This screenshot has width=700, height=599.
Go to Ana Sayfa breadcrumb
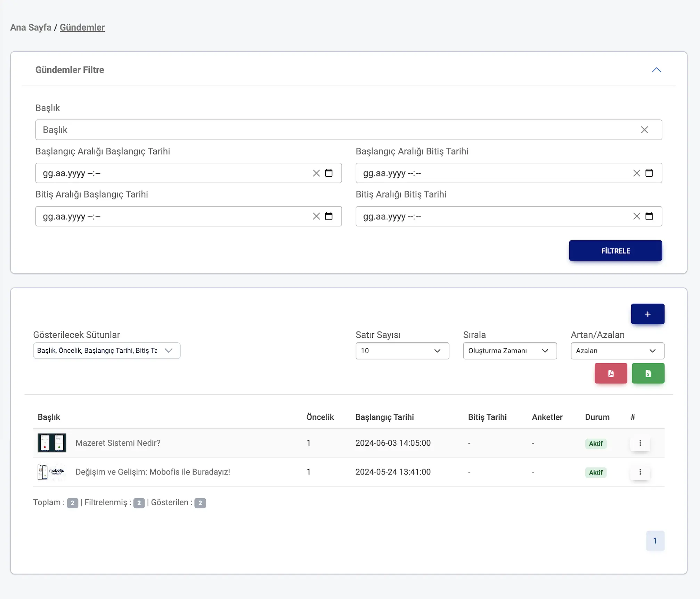[31, 27]
